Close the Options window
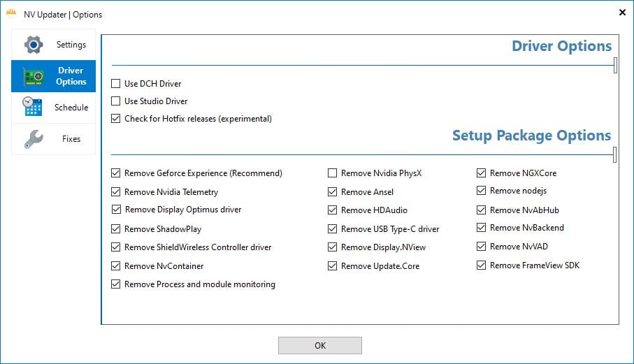Viewport: 634px width, 364px height. click(622, 13)
